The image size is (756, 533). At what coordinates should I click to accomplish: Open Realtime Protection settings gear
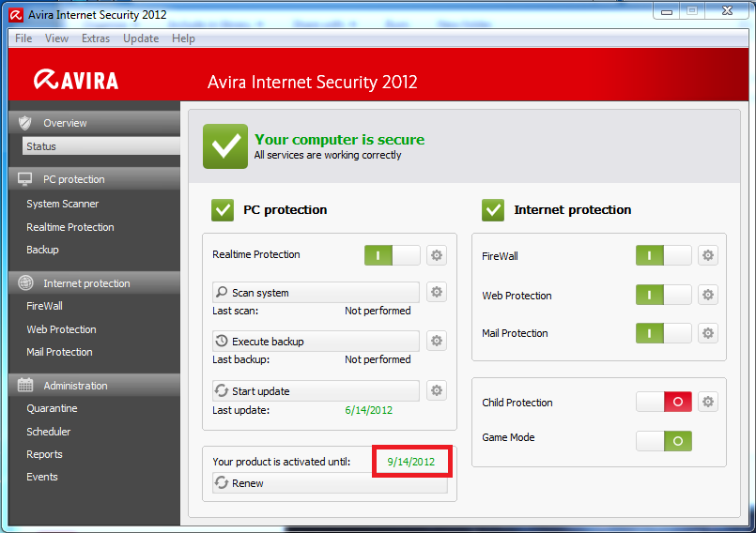(x=437, y=255)
